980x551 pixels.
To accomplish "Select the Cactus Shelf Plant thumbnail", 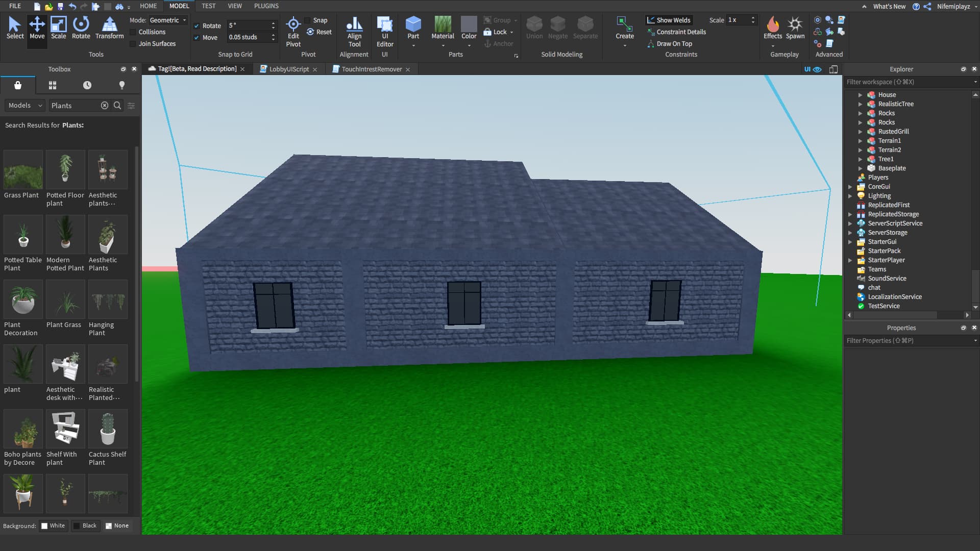I will click(x=108, y=429).
